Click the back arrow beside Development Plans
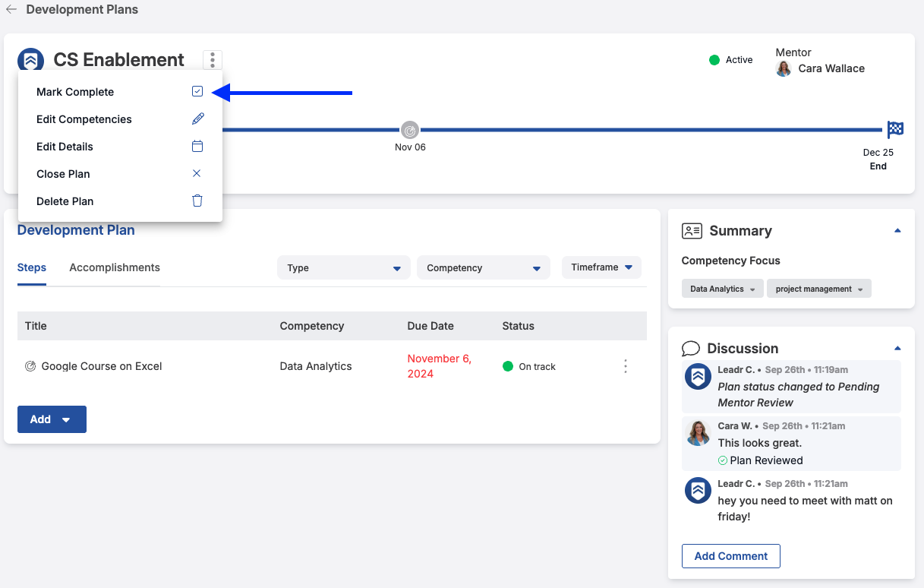 pyautogui.click(x=11, y=10)
